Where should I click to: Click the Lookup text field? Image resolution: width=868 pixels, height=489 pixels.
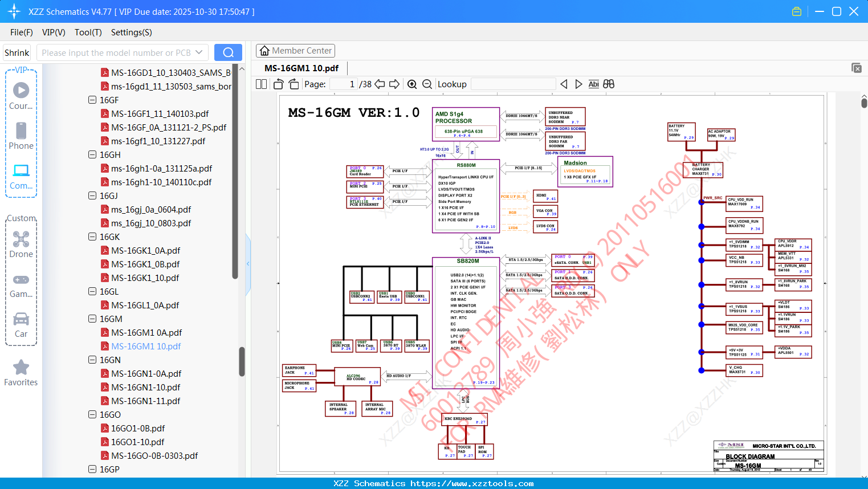click(513, 84)
